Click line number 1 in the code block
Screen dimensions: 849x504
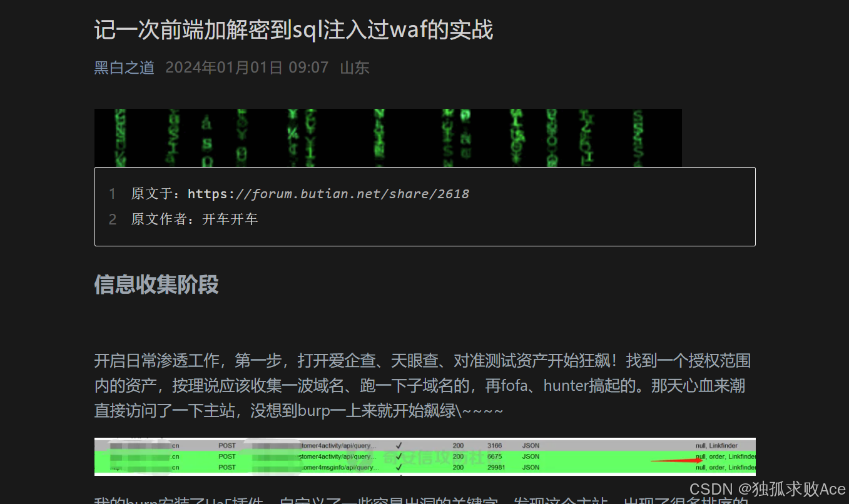point(113,193)
